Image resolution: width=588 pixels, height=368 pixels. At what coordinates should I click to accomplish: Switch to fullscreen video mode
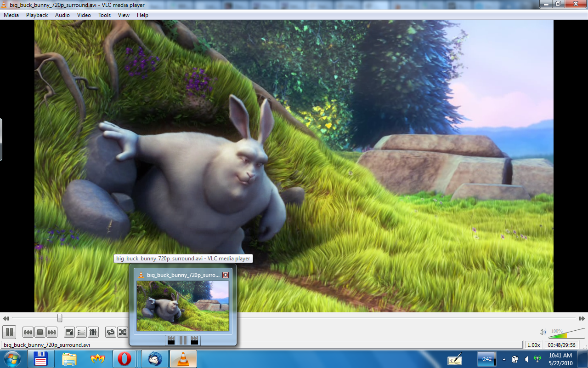pos(69,332)
